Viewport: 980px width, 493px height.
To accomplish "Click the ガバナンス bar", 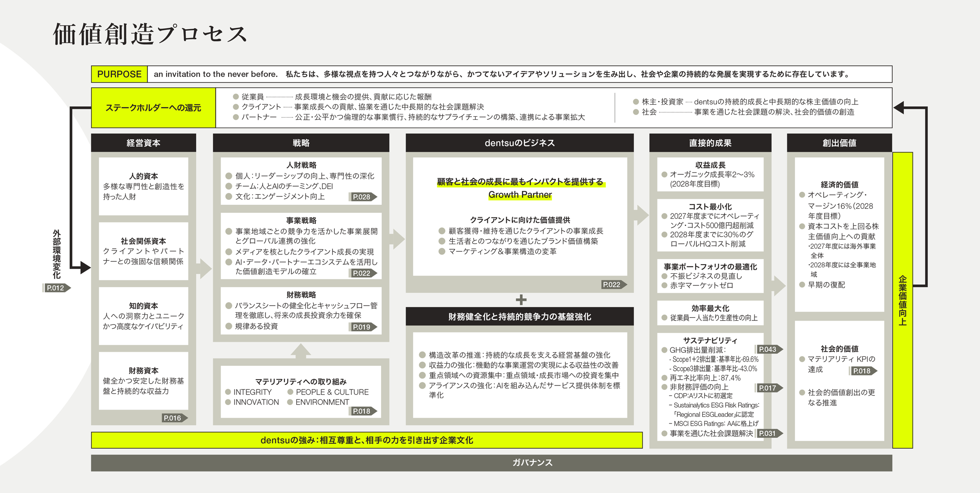I will tap(491, 463).
